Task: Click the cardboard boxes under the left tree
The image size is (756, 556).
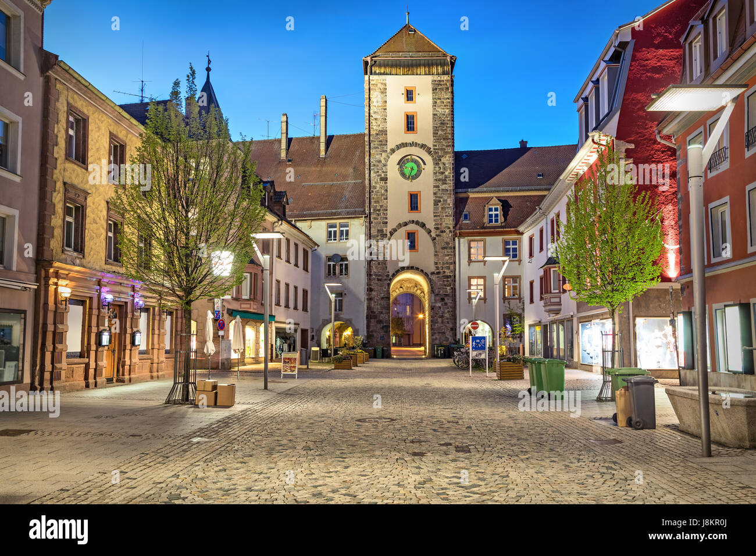Action: pyautogui.click(x=215, y=393)
